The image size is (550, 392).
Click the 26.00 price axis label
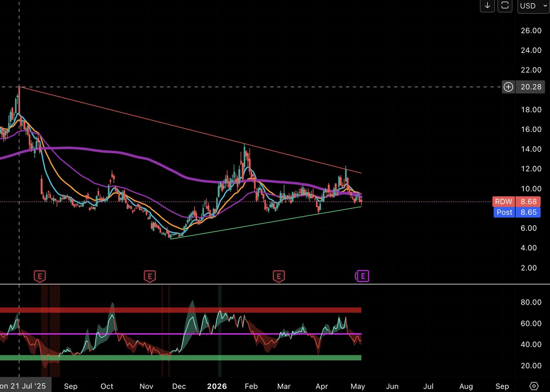point(531,30)
